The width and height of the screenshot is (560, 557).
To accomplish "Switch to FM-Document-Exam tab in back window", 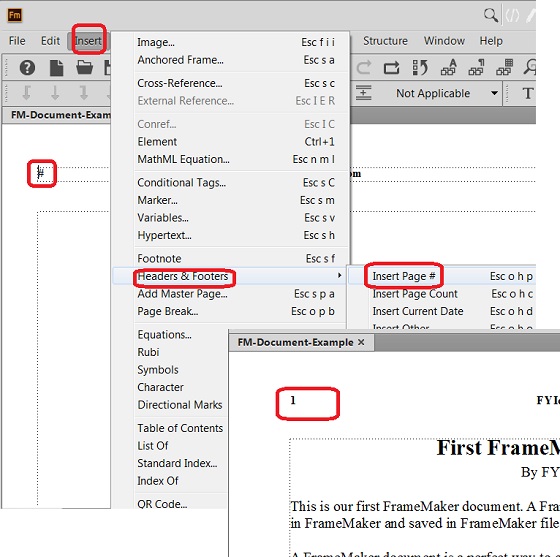I will (57, 115).
